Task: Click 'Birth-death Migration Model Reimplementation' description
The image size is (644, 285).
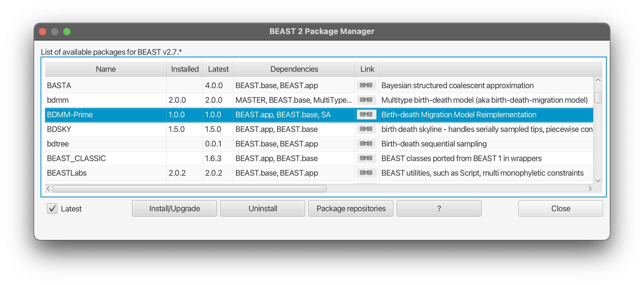Action: (x=459, y=115)
